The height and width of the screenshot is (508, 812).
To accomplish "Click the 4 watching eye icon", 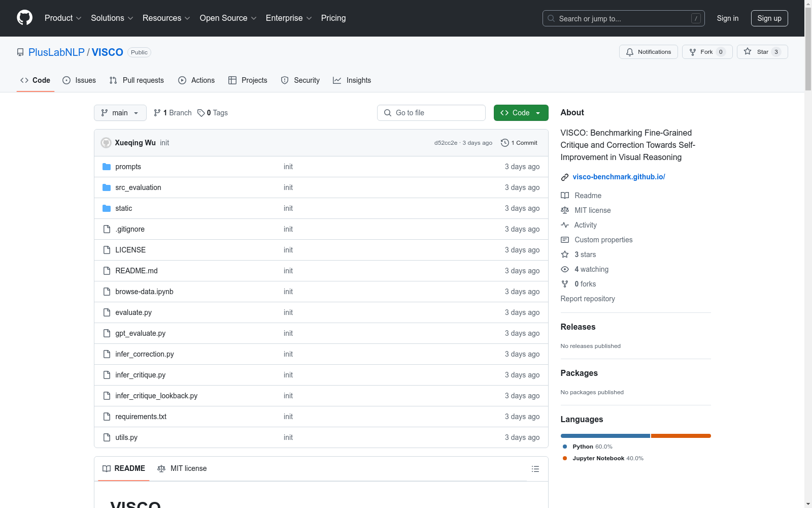I will point(565,269).
